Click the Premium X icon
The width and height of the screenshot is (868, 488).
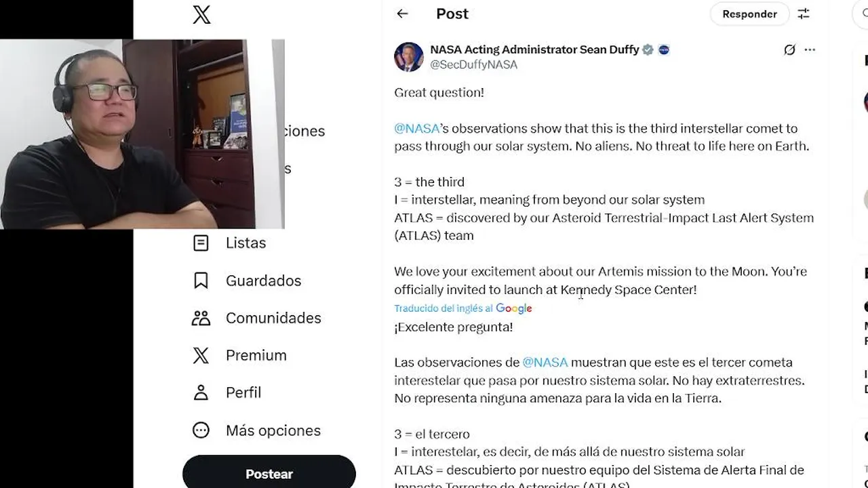201,355
